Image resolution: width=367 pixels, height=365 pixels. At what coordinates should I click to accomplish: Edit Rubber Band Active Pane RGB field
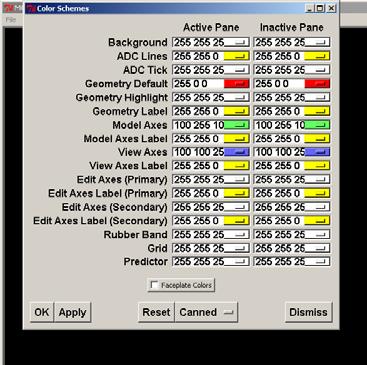tap(198, 235)
